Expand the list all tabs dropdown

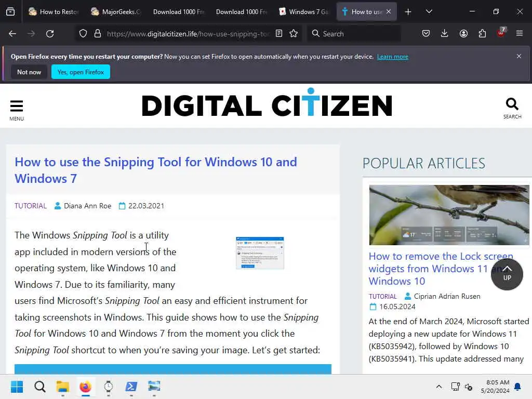(x=429, y=12)
